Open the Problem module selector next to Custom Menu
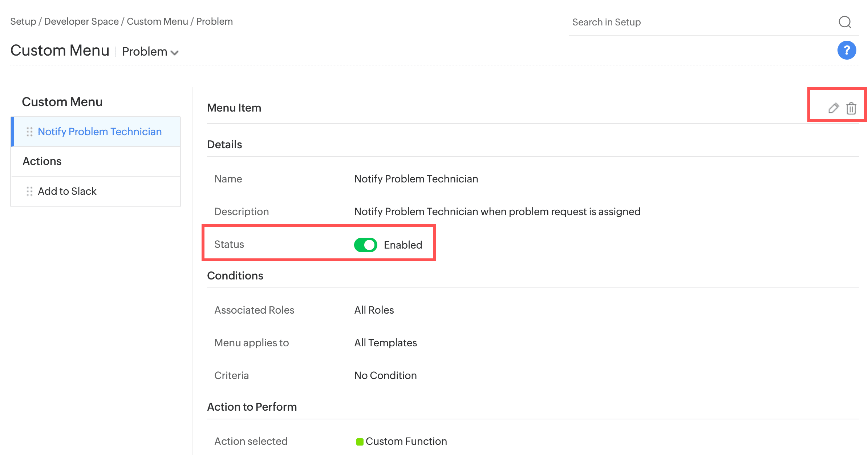This screenshot has width=868, height=455. pyautogui.click(x=145, y=52)
